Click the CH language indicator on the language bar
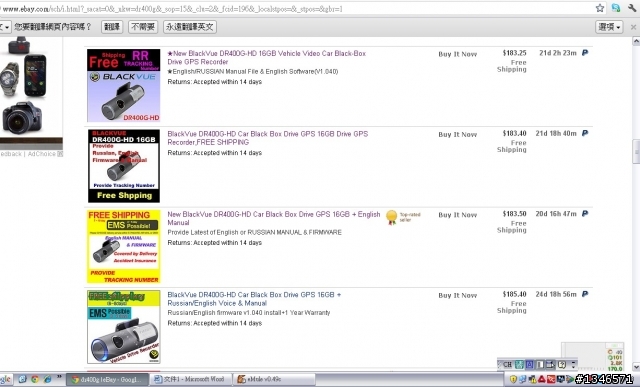Screen dimensions: 640x387 point(507,365)
